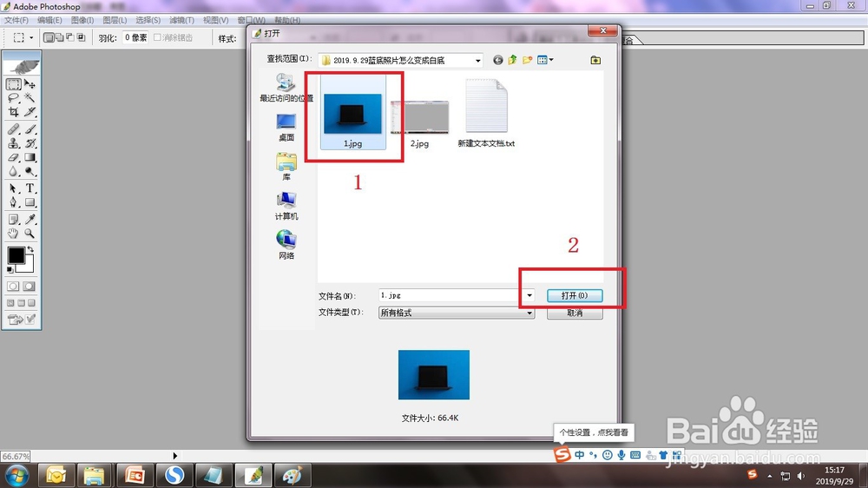The height and width of the screenshot is (488, 868).
Task: Select the Path Selection tool
Action: (x=14, y=189)
